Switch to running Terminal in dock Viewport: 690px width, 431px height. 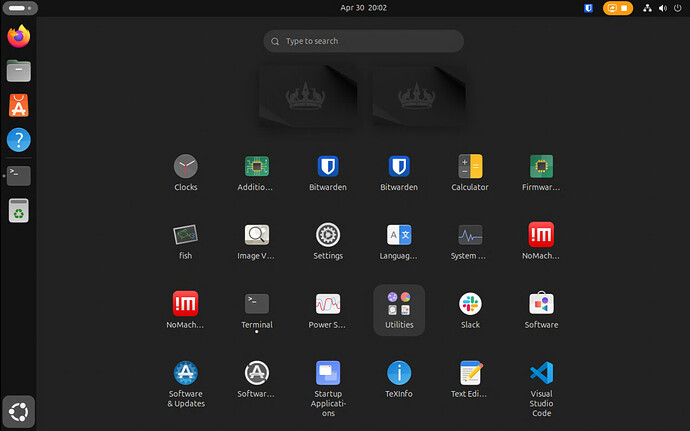point(18,176)
